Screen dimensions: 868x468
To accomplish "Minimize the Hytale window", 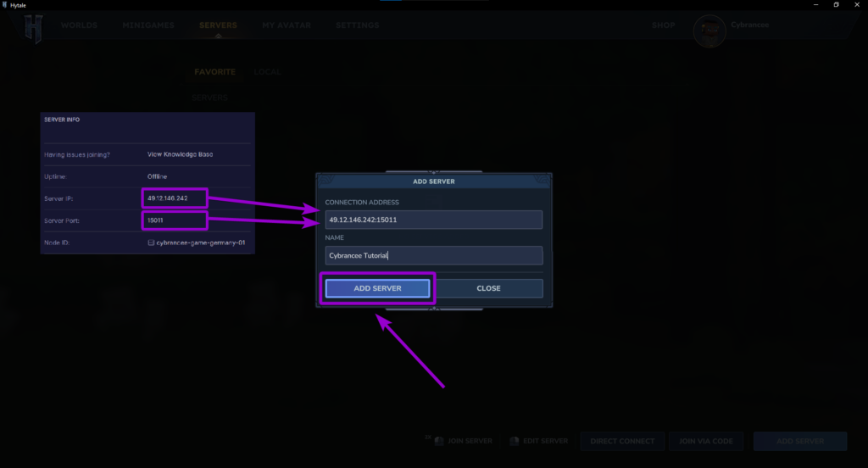I will (815, 4).
